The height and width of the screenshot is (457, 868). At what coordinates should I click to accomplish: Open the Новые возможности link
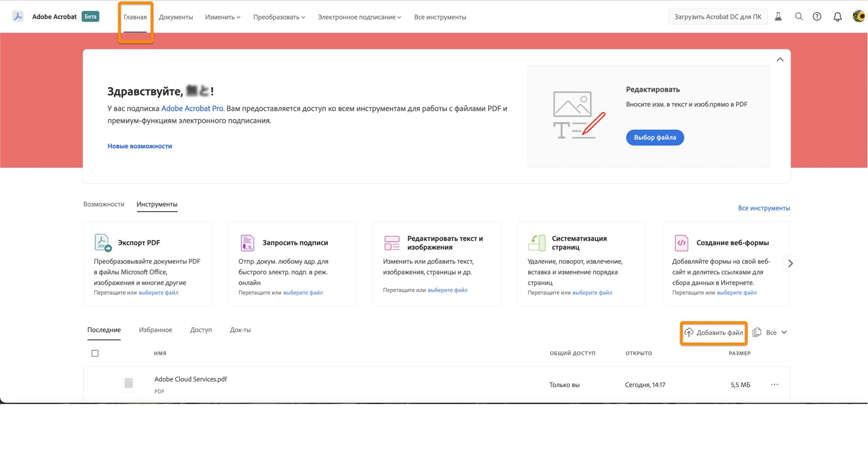[140, 146]
